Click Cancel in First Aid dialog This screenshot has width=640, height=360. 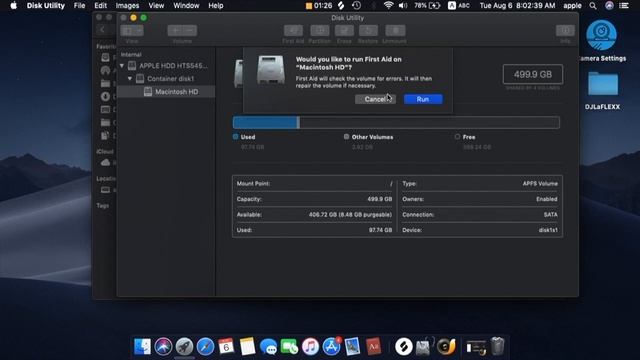pyautogui.click(x=375, y=99)
